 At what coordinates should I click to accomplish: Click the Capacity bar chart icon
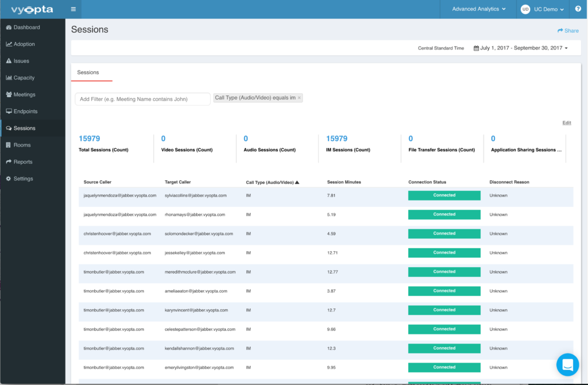click(x=9, y=78)
